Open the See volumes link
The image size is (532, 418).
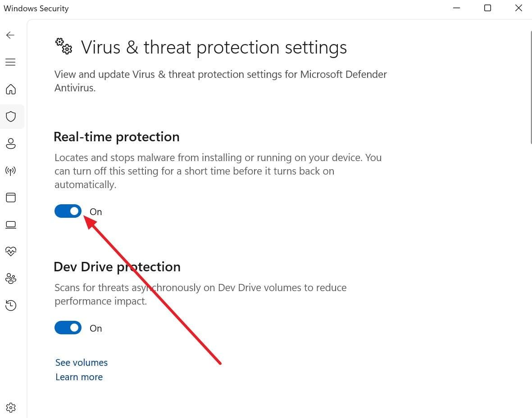81,362
